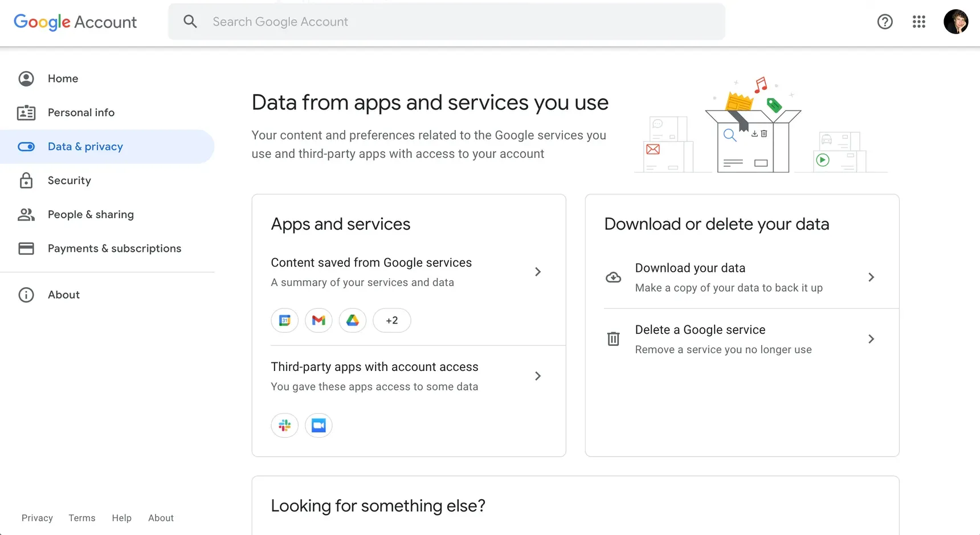Image resolution: width=980 pixels, height=535 pixels.
Task: Open Payments & subscriptions section
Action: pos(114,248)
